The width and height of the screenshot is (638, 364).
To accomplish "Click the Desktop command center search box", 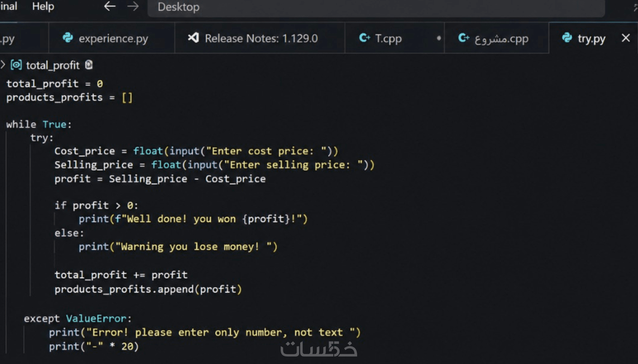I will 376,7.
